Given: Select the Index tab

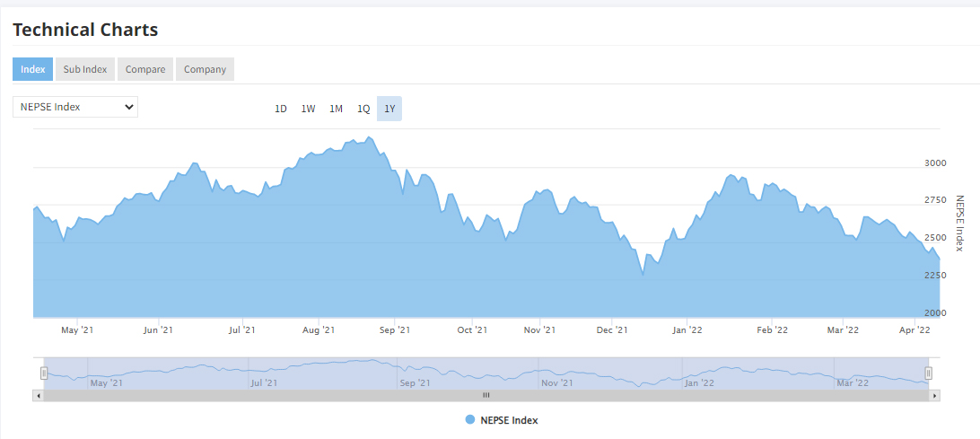Looking at the screenshot, I should click(32, 69).
